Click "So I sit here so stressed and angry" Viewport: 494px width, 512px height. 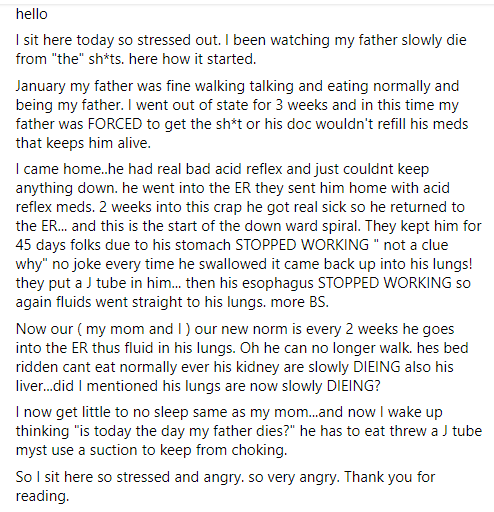tap(127, 477)
